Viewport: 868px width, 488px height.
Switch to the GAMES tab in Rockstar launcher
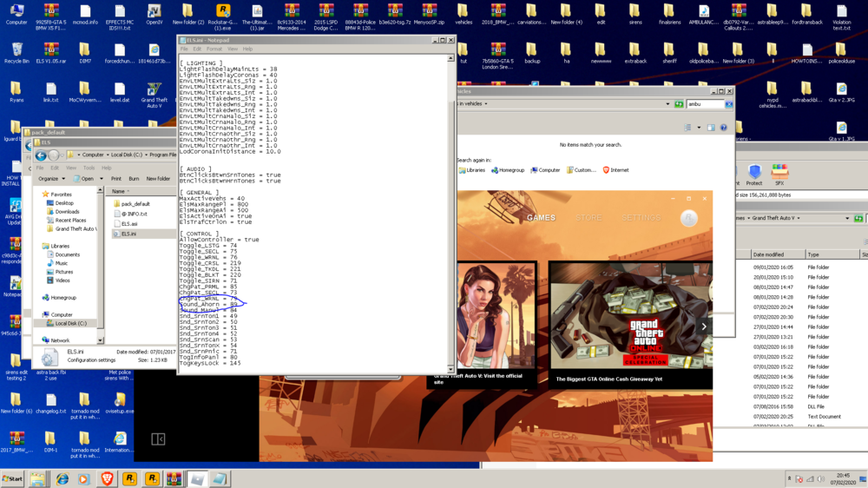pyautogui.click(x=541, y=218)
